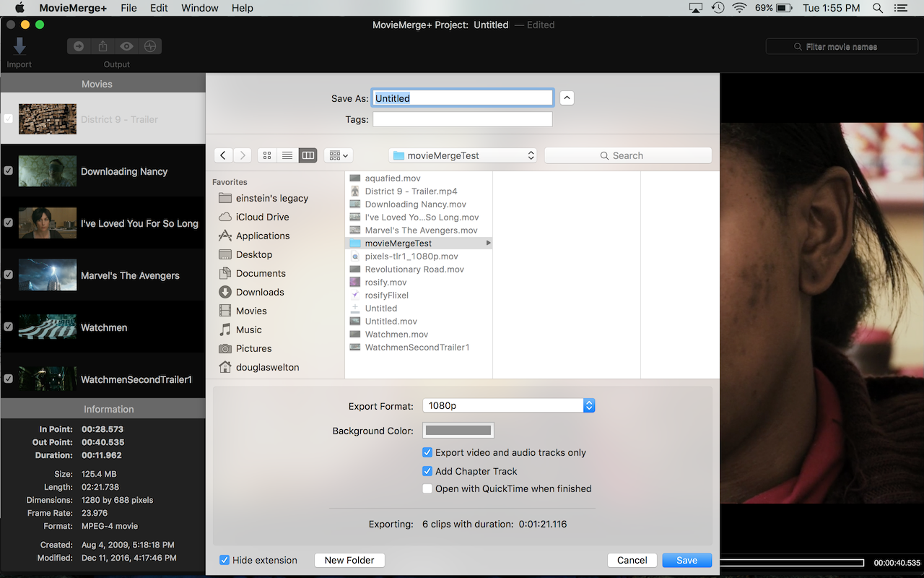Select Revolutionary Road.mov file
The height and width of the screenshot is (578, 924).
pos(414,269)
